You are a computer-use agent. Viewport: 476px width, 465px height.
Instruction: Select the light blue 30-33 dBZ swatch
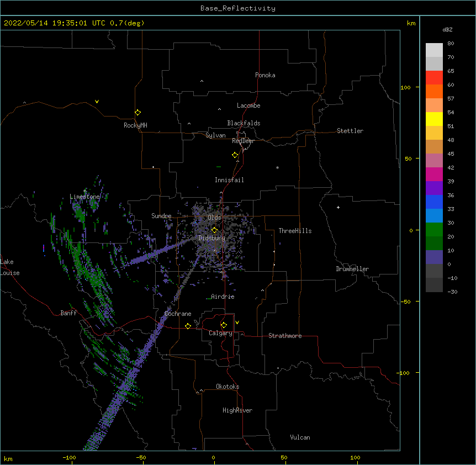pyautogui.click(x=434, y=216)
